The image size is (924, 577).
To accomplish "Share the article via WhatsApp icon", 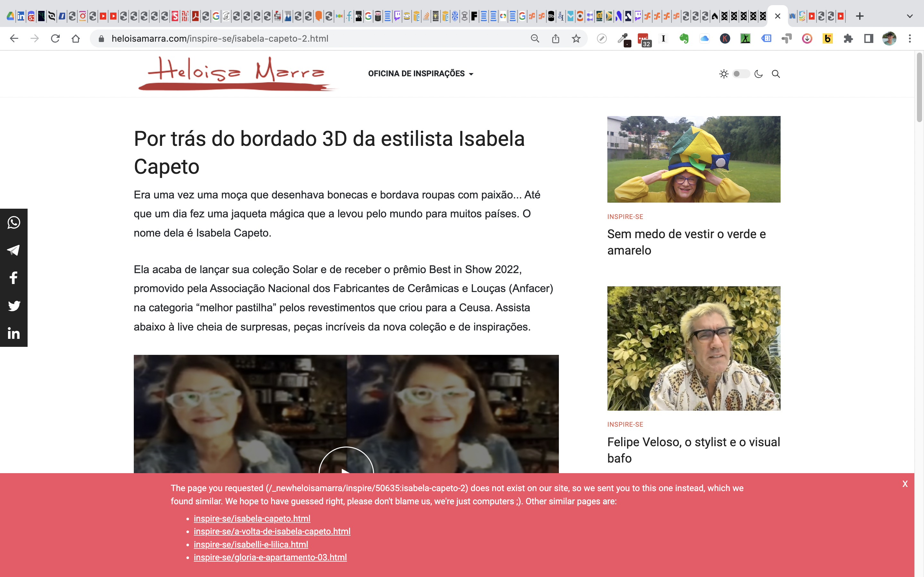I will [14, 222].
